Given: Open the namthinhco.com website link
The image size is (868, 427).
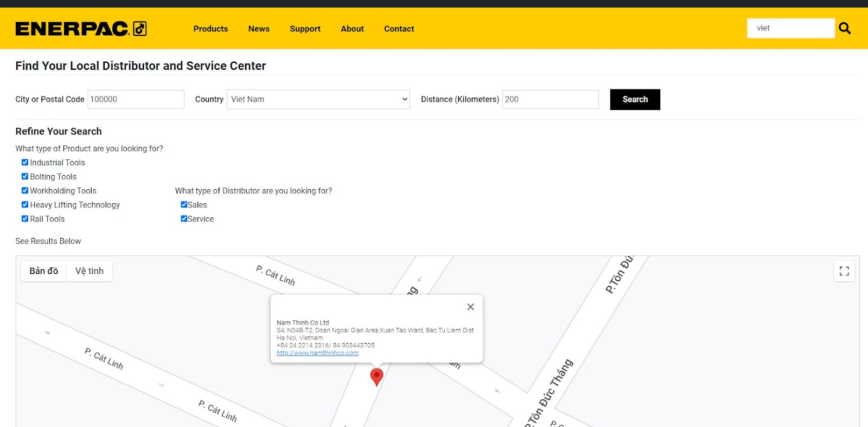Looking at the screenshot, I should tap(317, 353).
